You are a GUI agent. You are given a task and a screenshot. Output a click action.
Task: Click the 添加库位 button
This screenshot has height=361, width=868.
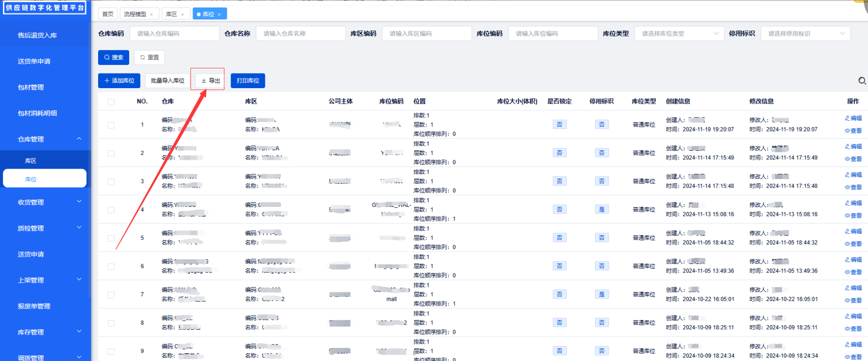[x=119, y=81]
